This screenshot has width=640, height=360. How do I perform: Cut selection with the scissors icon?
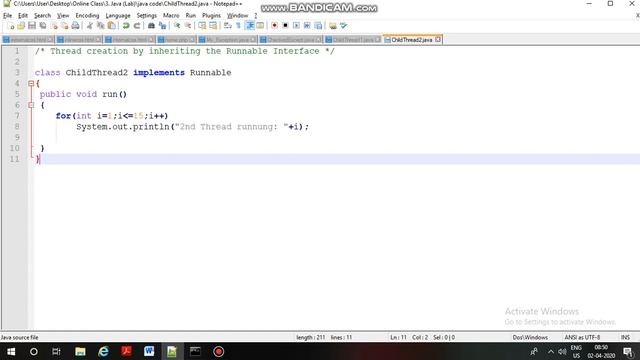[90, 26]
